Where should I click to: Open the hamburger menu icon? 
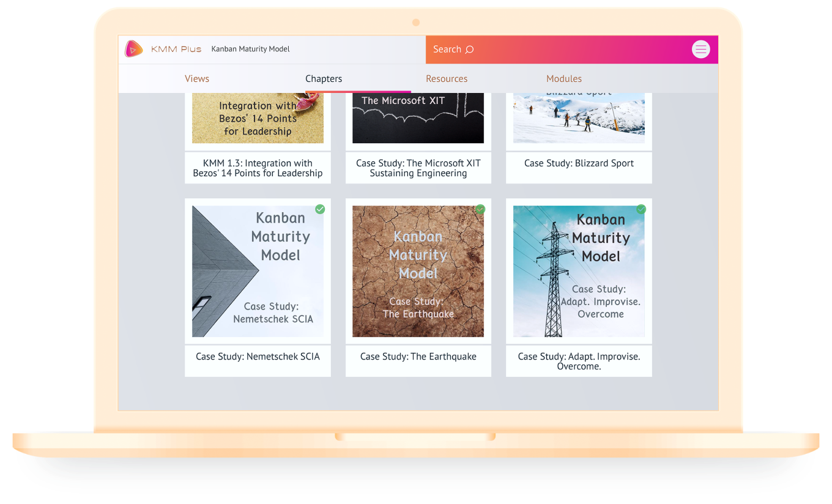(701, 50)
